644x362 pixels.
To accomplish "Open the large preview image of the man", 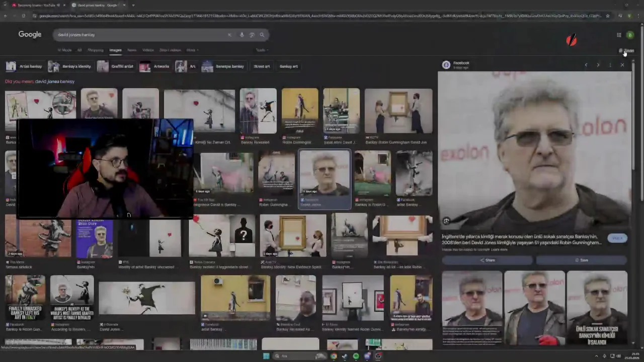I will click(x=534, y=150).
